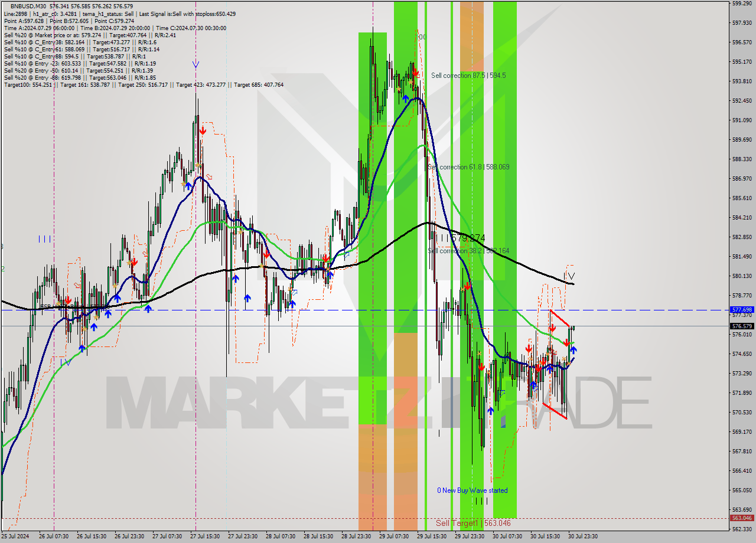Click the red 563.046 price tag
Viewport: 756px width, 543px height.
click(x=742, y=518)
